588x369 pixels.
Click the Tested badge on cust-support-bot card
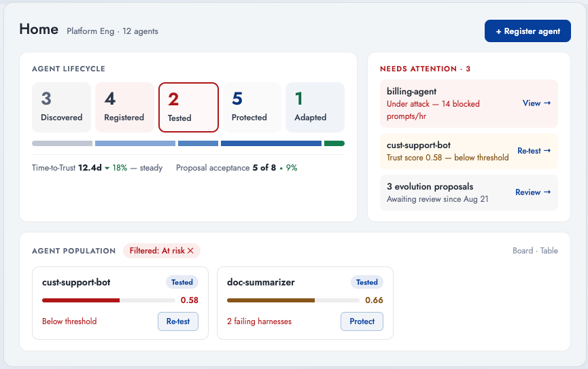[x=182, y=283]
